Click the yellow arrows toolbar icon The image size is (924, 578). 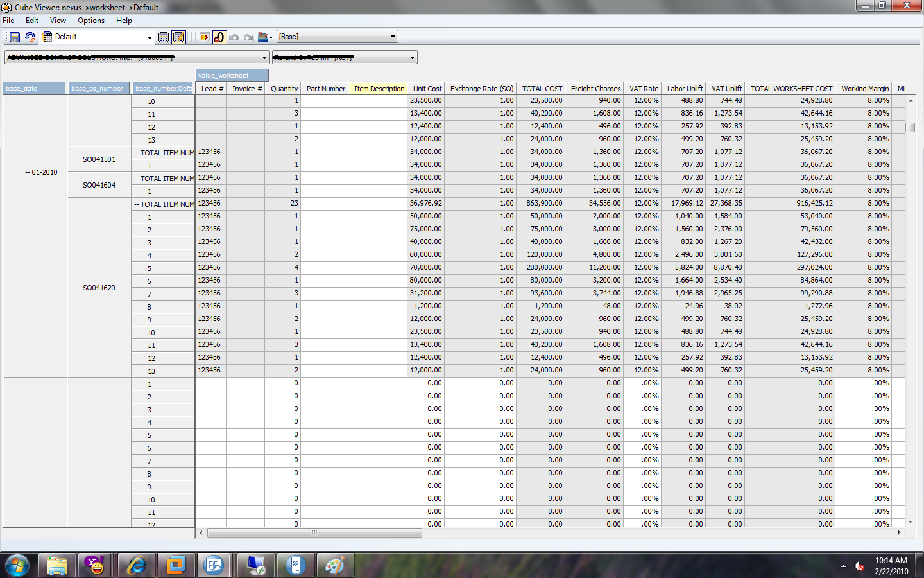[x=204, y=37]
